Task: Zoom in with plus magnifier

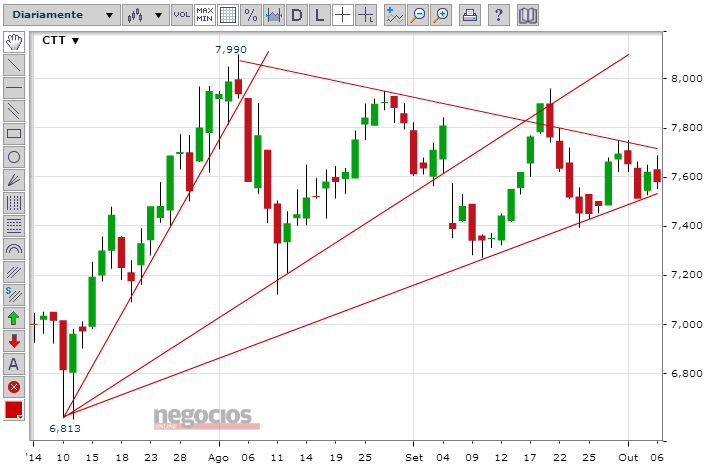Action: point(440,15)
